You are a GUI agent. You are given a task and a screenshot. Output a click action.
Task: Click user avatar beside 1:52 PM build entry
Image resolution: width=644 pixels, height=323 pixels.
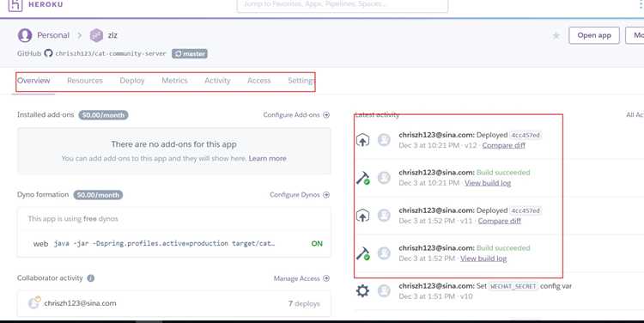click(x=384, y=253)
